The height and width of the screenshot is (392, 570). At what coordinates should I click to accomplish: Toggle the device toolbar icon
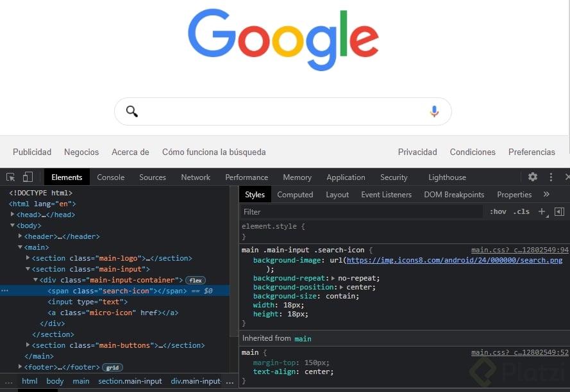(28, 177)
